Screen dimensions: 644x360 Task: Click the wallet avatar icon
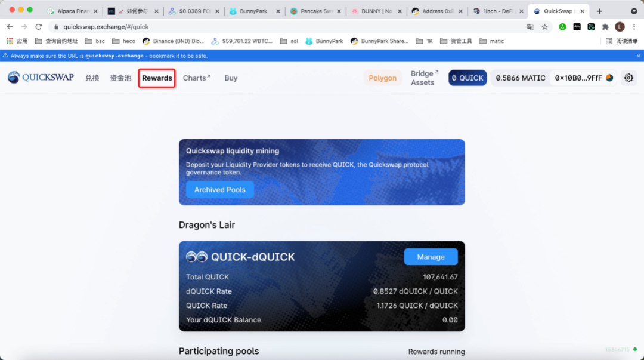click(609, 78)
